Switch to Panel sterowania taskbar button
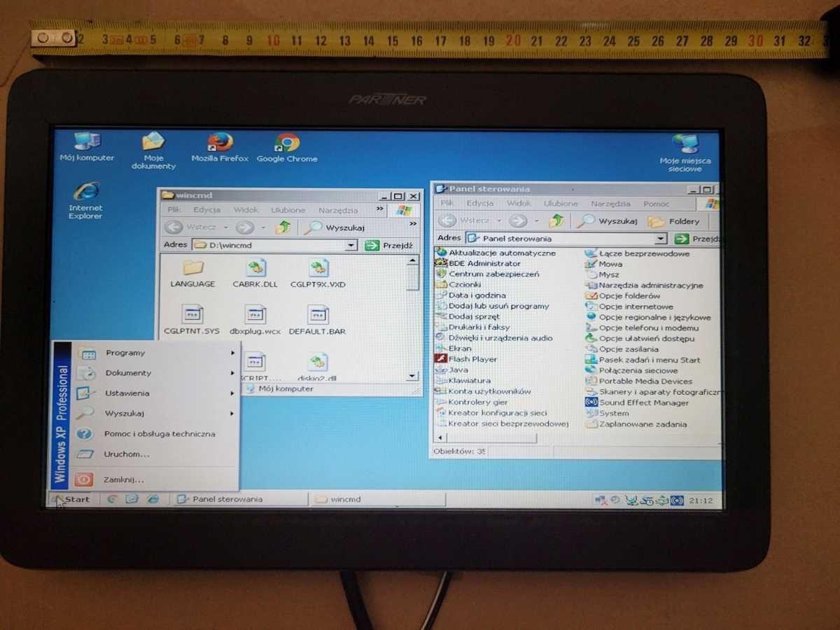This screenshot has width=840, height=630. click(x=239, y=499)
